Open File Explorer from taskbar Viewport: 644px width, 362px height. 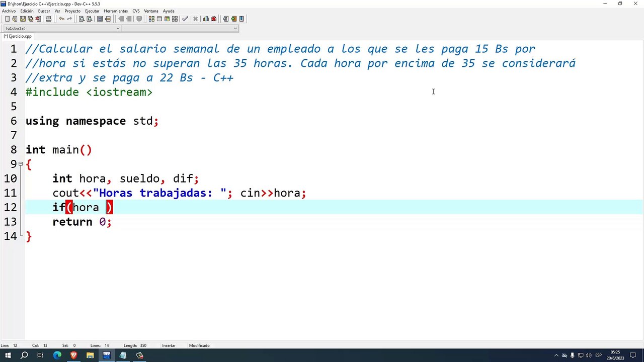(90, 355)
